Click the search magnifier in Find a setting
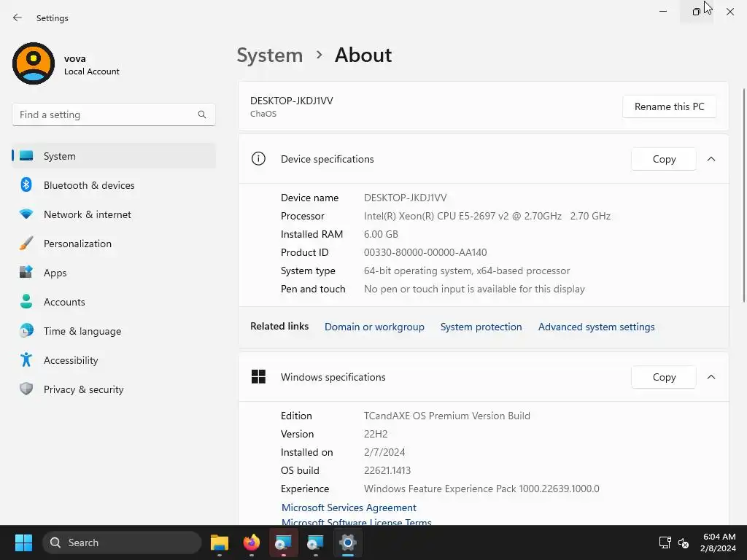Screen dimensions: 747x560 tap(202, 114)
